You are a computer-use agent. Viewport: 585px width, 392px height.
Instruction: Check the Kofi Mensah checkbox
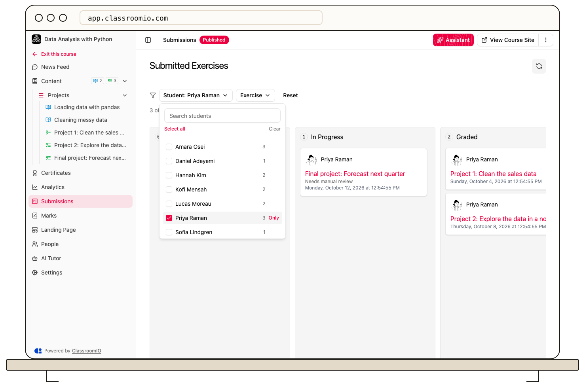coord(169,189)
